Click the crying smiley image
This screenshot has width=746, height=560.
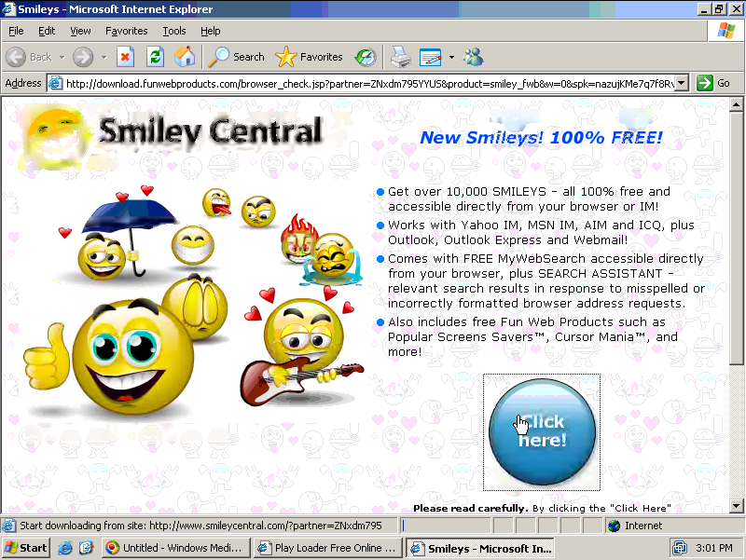coord(333,259)
